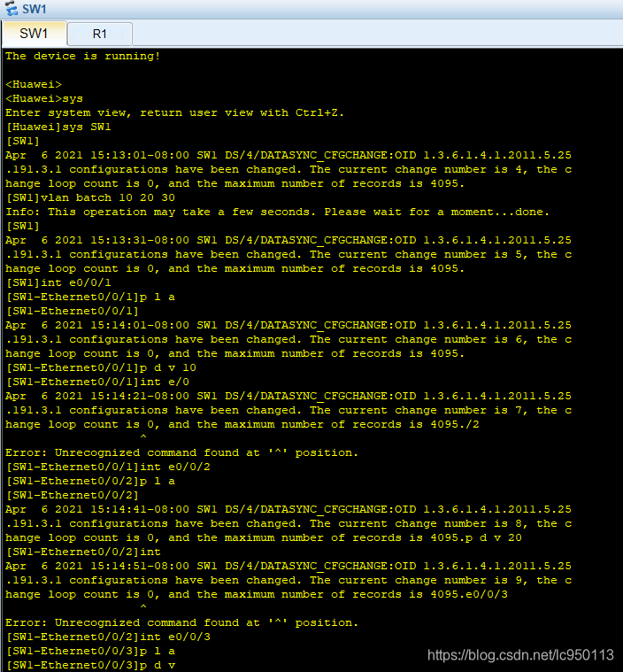Click the '[SW1-Ethernet0/0/2]int' line
The height and width of the screenshot is (672, 623).
[83, 552]
